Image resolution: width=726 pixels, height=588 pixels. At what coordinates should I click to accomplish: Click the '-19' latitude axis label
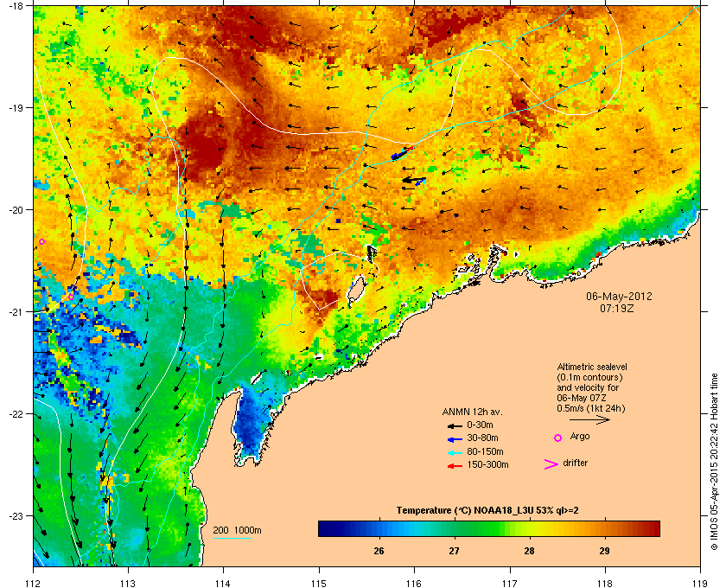click(x=16, y=107)
